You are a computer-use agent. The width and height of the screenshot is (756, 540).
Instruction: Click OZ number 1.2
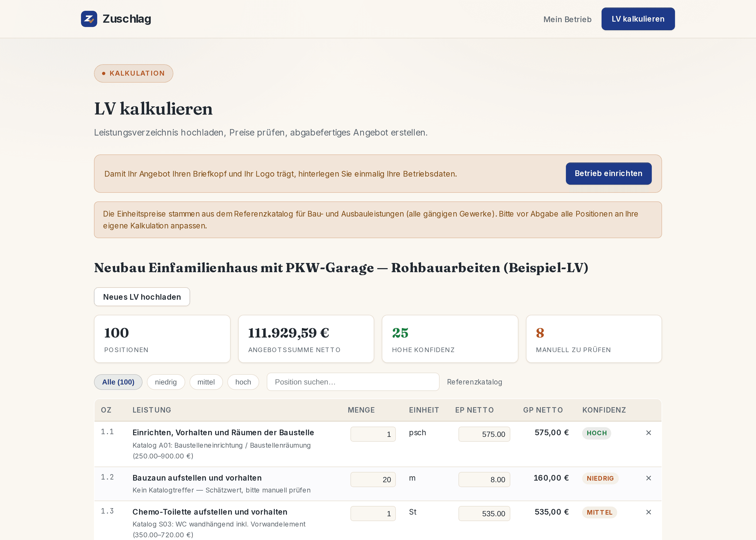[107, 477]
